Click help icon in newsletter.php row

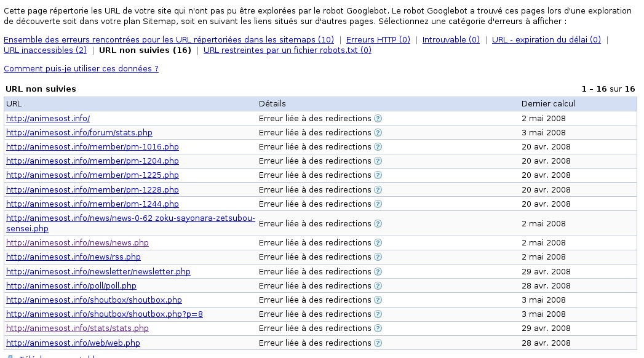click(x=378, y=271)
